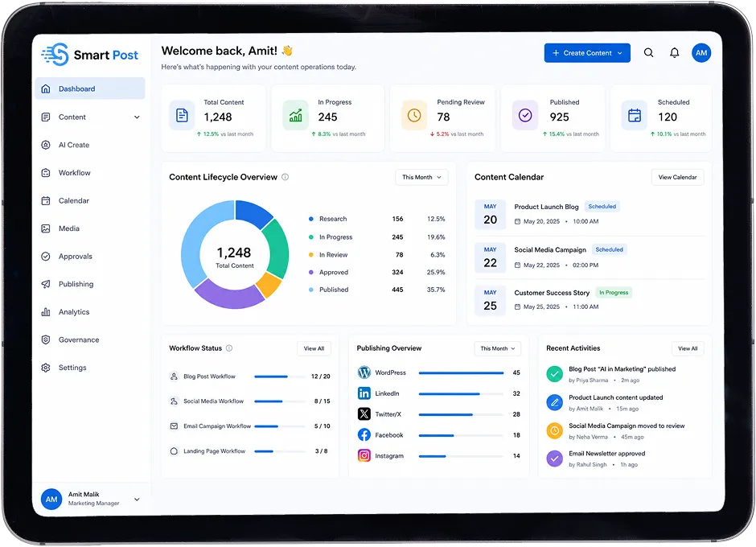Click the View Calendar button
Screen dimensions: 756x547
pyautogui.click(x=677, y=178)
